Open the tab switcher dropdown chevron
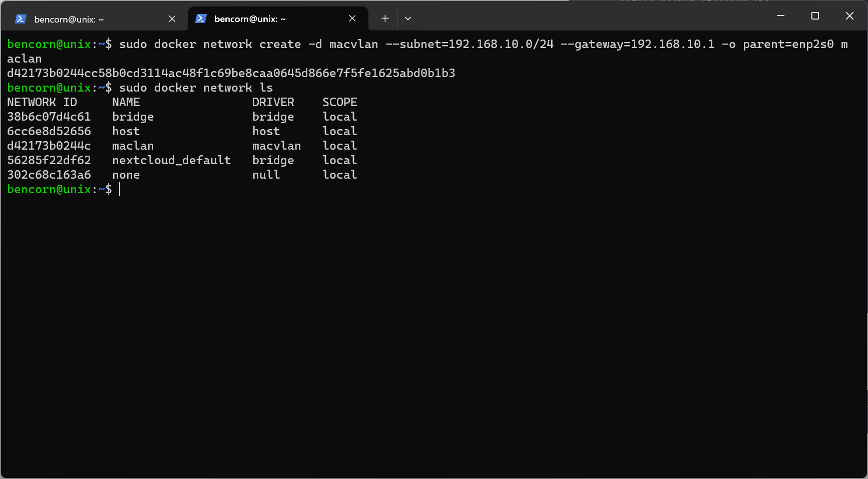The height and width of the screenshot is (479, 868). [407, 19]
